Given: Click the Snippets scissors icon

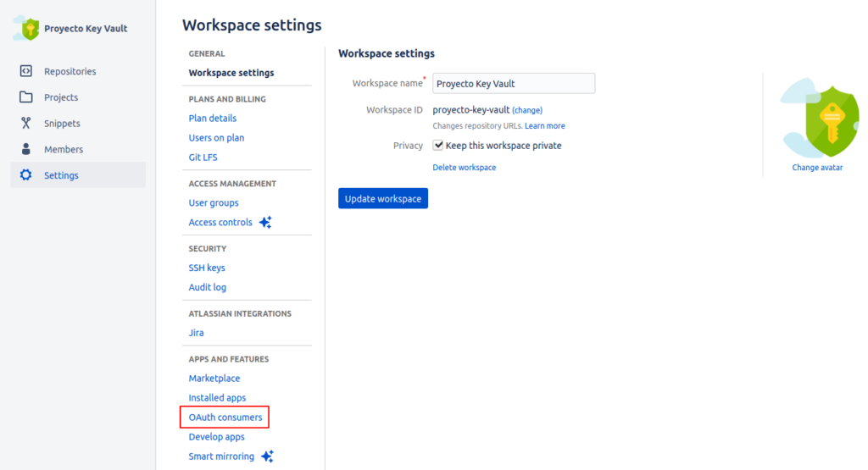Looking at the screenshot, I should coord(26,123).
